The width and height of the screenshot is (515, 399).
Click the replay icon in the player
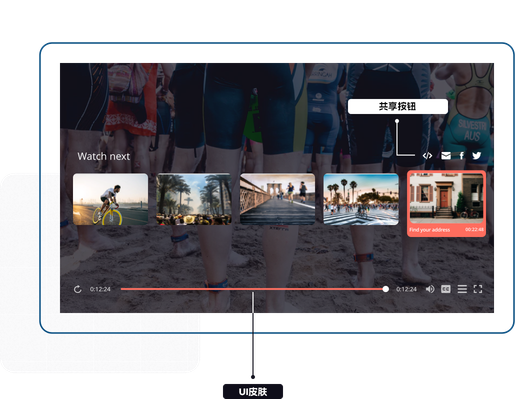point(78,289)
